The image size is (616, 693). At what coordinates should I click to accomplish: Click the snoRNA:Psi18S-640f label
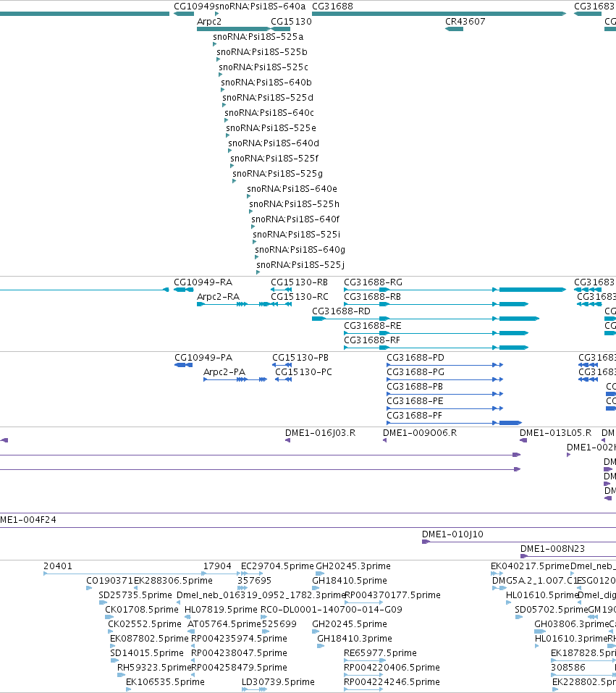pyautogui.click(x=295, y=219)
